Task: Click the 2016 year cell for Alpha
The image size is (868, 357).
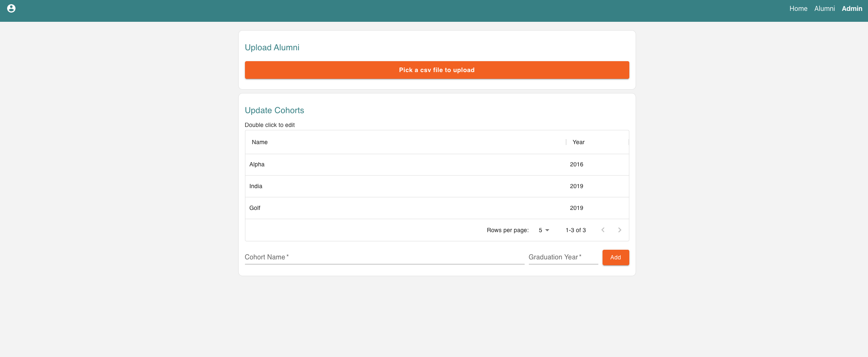Action: point(597,164)
